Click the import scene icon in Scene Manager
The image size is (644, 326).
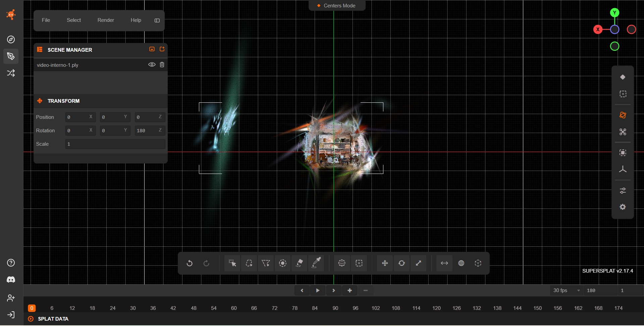(x=152, y=49)
